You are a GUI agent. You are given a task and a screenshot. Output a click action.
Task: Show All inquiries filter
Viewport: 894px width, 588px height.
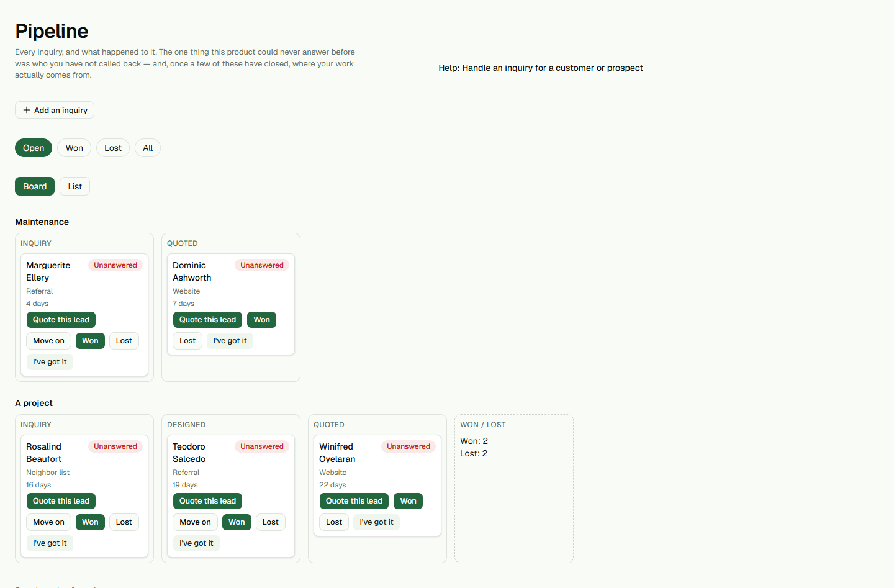tap(148, 148)
